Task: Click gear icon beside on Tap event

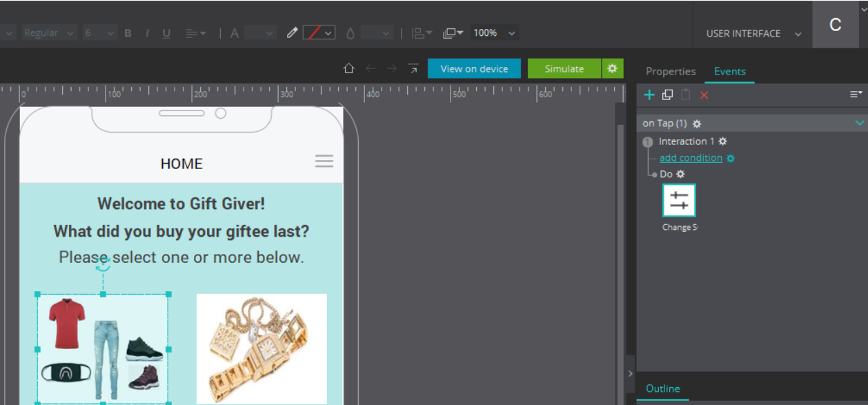Action: click(x=697, y=124)
